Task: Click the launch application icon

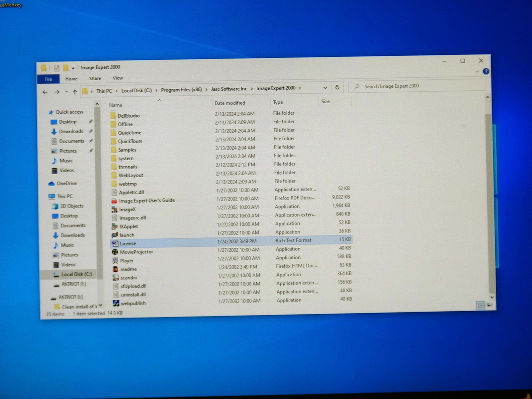Action: (115, 235)
